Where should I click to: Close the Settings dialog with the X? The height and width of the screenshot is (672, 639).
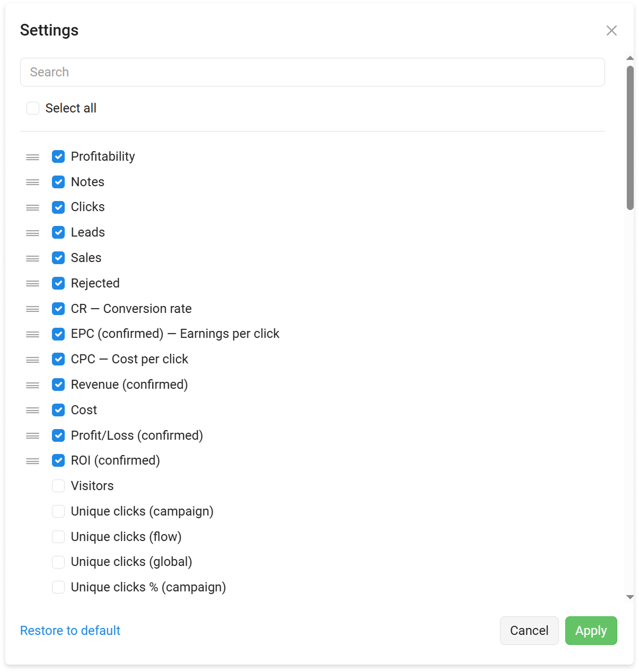coord(611,31)
